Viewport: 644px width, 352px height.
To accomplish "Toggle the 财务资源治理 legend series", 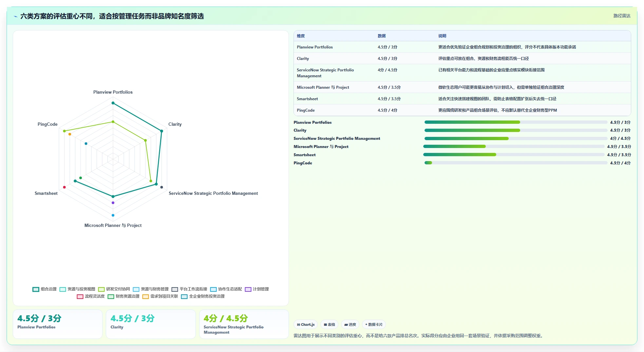I will [x=123, y=296].
